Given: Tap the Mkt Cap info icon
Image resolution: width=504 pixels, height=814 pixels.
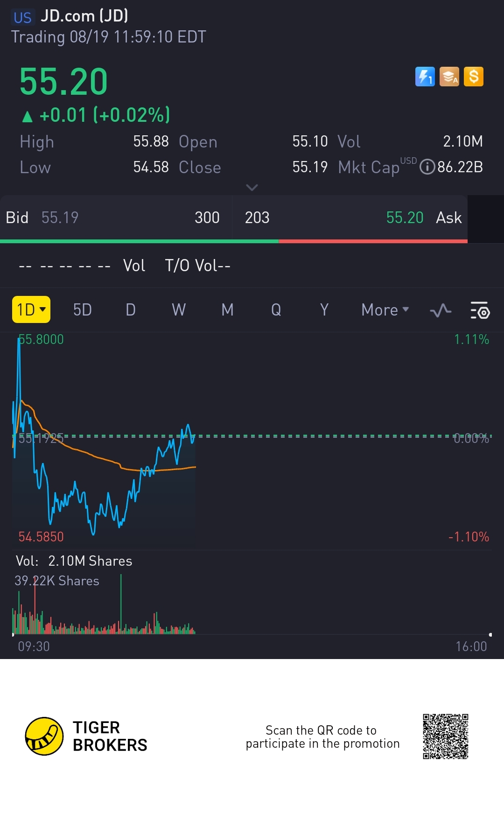Looking at the screenshot, I should [x=427, y=167].
